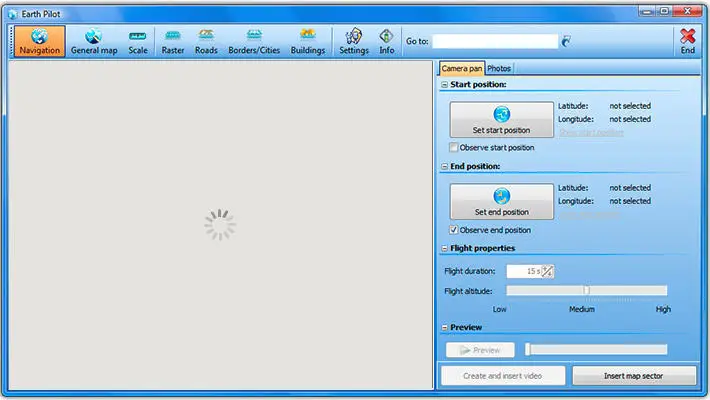Select the Navigation tool
The height and width of the screenshot is (400, 710).
(x=39, y=41)
